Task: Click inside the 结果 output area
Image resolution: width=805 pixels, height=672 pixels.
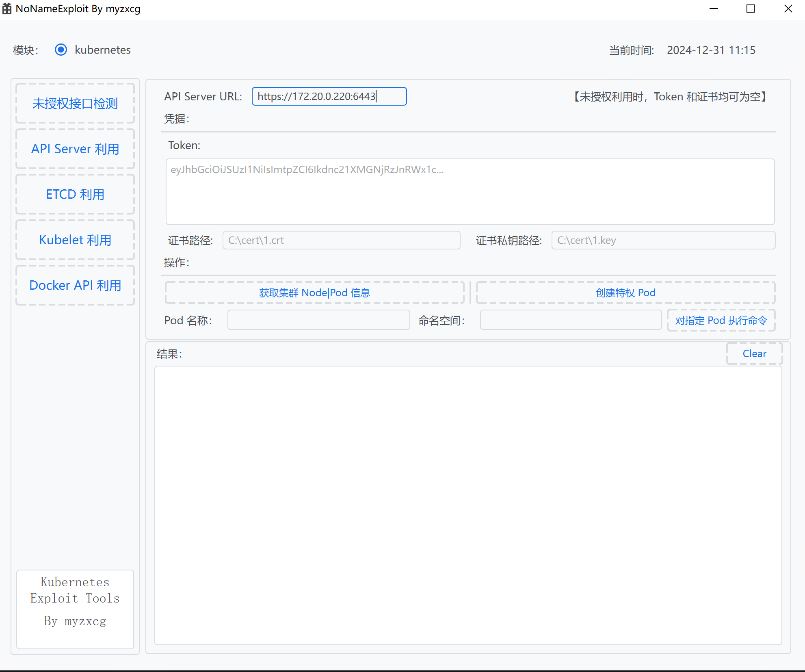Action: click(x=468, y=505)
